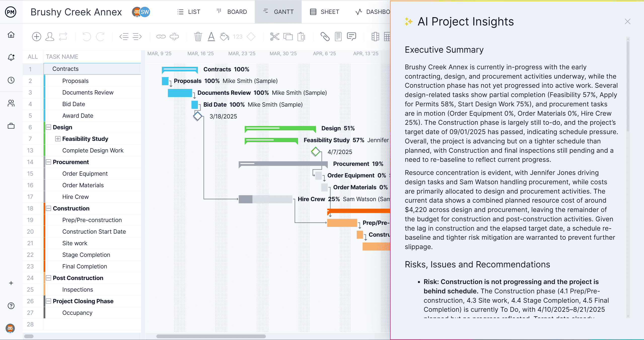Click the assign user icon in toolbar
Image resolution: width=644 pixels, height=340 pixels.
[50, 37]
